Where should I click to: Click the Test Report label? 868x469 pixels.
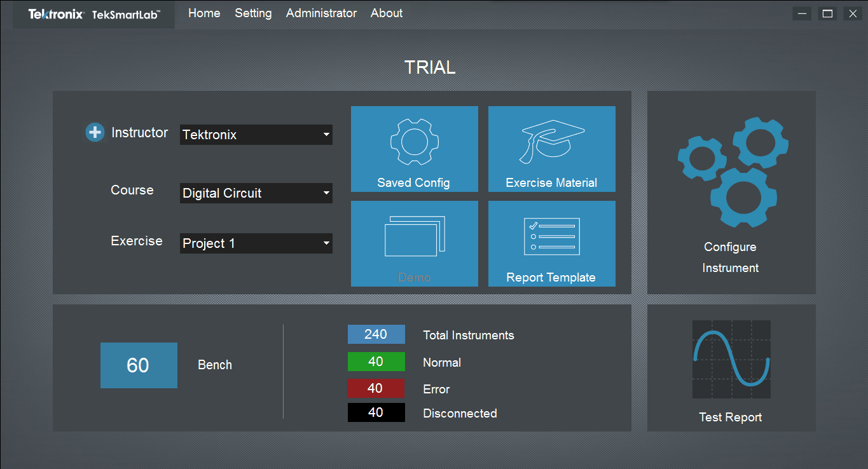pos(731,418)
